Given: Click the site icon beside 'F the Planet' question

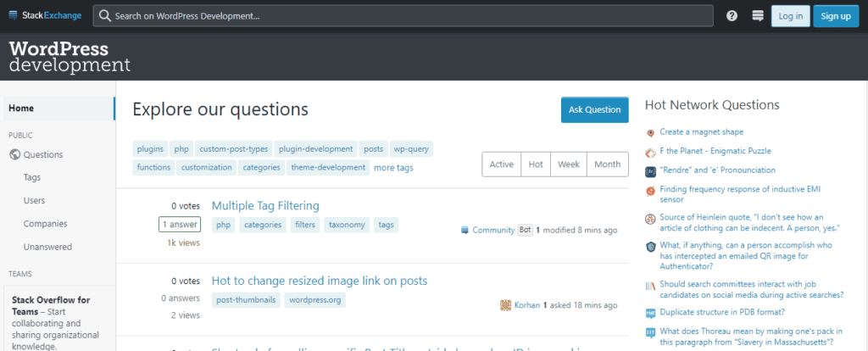Looking at the screenshot, I should [650, 152].
